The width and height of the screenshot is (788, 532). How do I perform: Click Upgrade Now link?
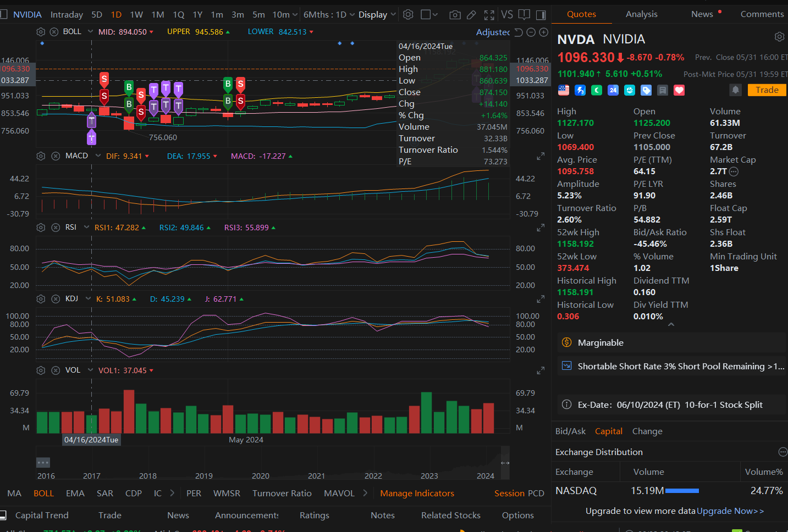point(730,511)
